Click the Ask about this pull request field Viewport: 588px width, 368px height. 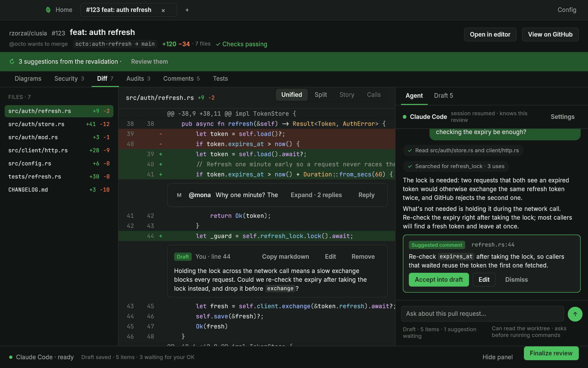pos(482,314)
